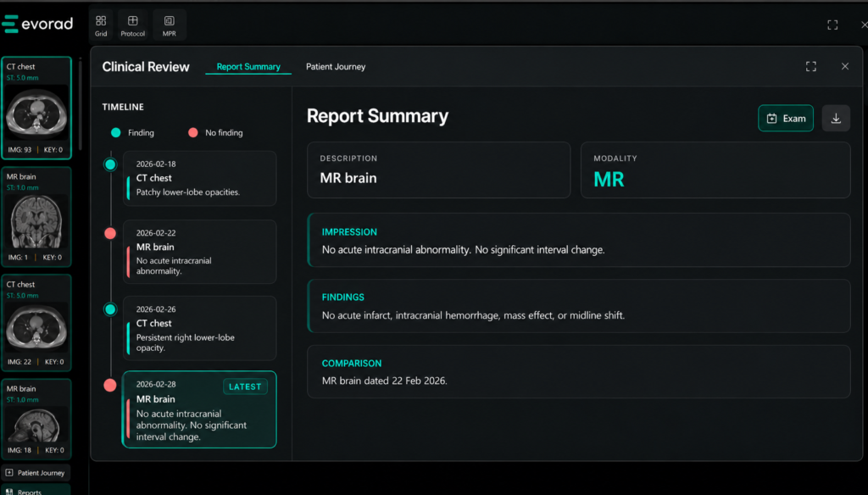Activate the MPR view tool
This screenshot has width=868, height=495.
pos(170,25)
